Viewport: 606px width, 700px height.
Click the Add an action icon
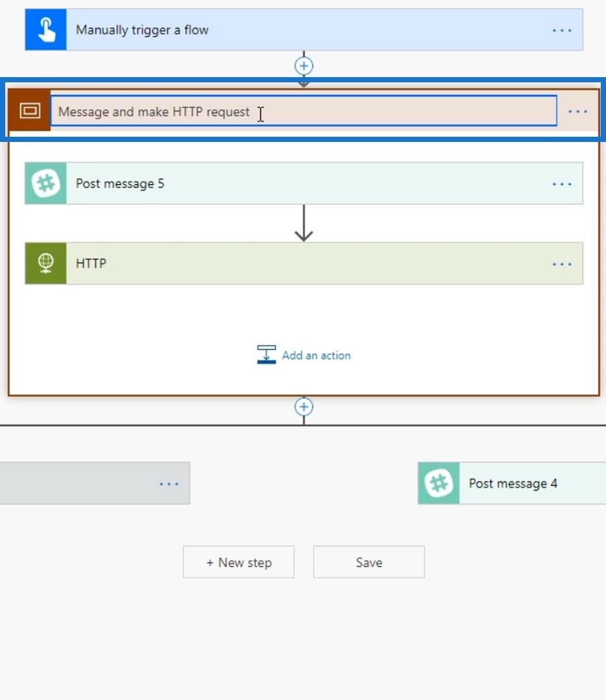pos(266,355)
